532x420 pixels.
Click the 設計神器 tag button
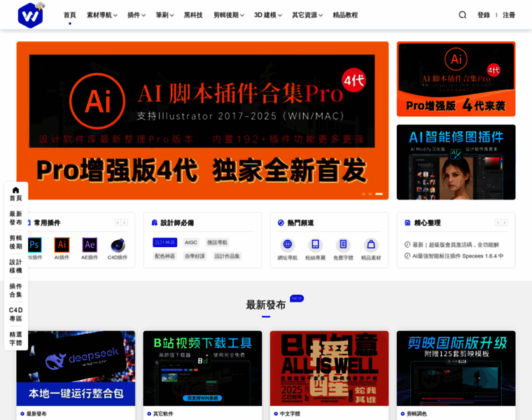[165, 242]
